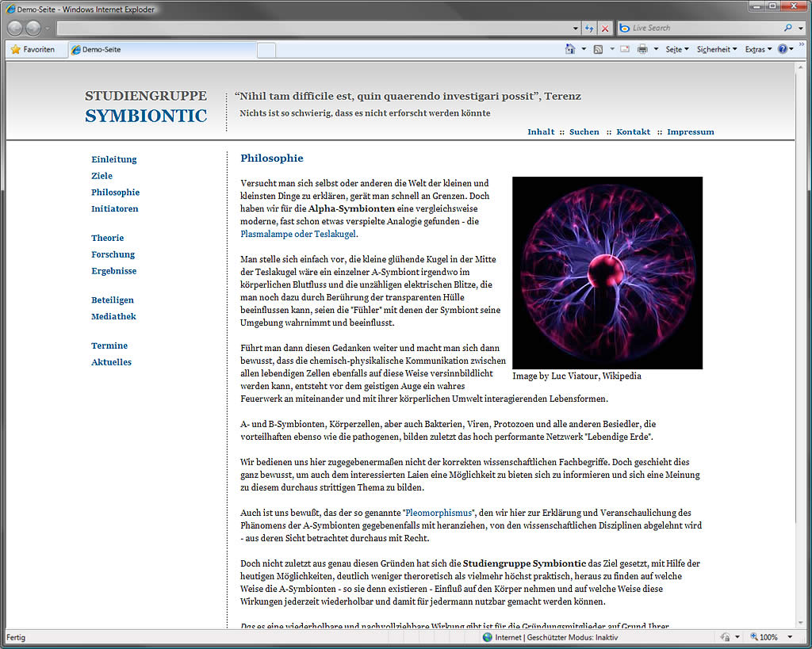
Task: Click the Image by Luc Viatour caption
Action: pyautogui.click(x=577, y=376)
